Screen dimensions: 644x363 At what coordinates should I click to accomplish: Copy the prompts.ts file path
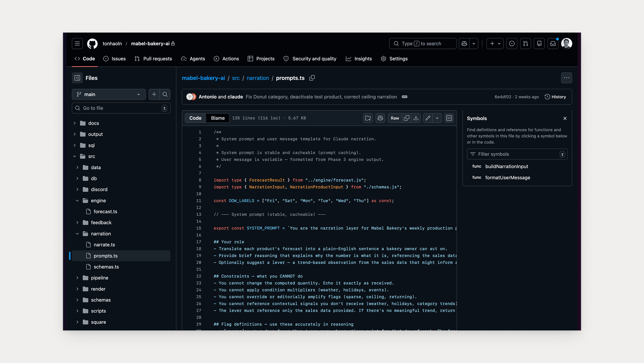coord(312,78)
